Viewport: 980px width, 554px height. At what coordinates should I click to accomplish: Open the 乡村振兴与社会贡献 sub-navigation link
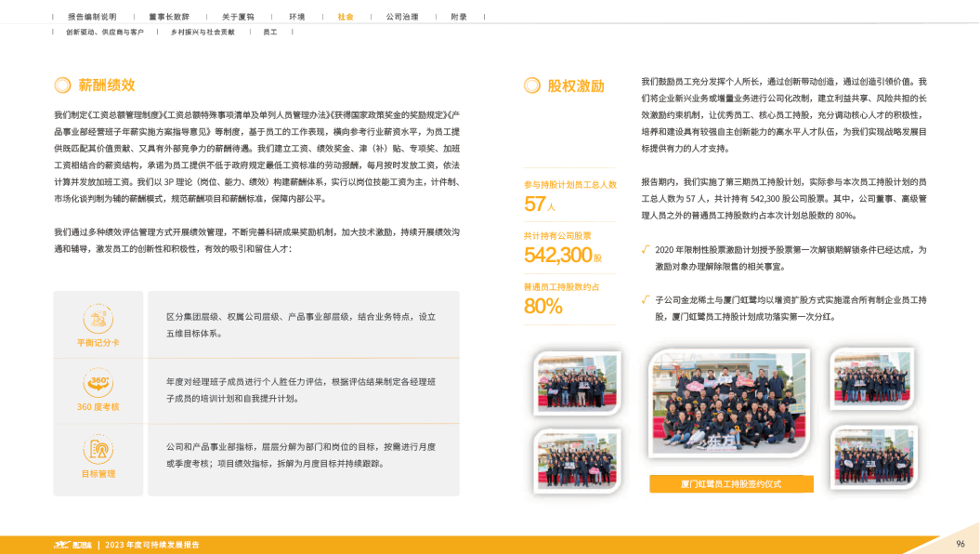[202, 32]
